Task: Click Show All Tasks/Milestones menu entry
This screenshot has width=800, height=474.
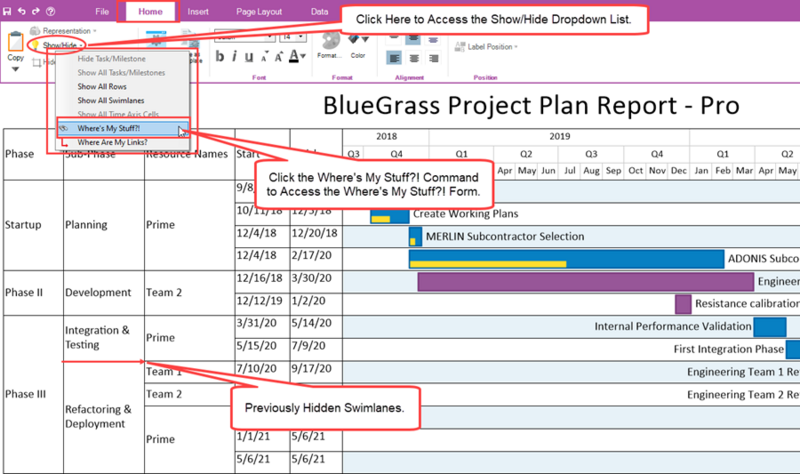Action: tap(122, 72)
